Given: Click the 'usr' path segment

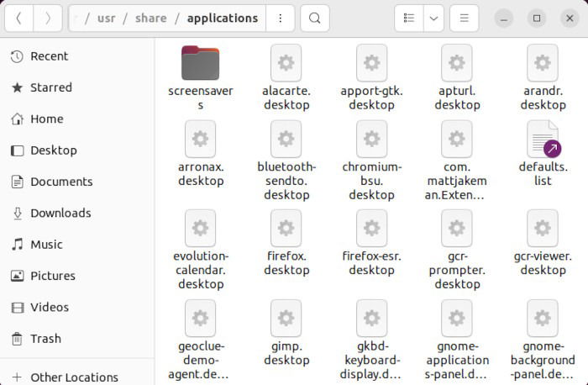Looking at the screenshot, I should pyautogui.click(x=106, y=18).
